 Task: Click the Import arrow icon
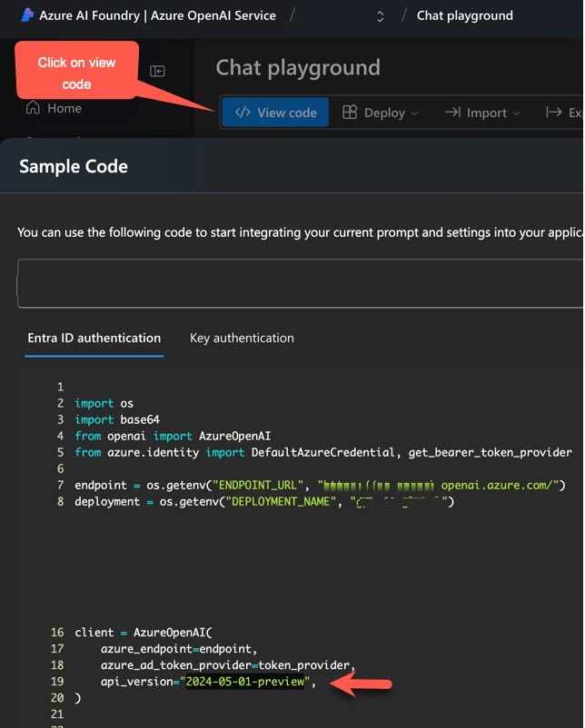point(452,113)
